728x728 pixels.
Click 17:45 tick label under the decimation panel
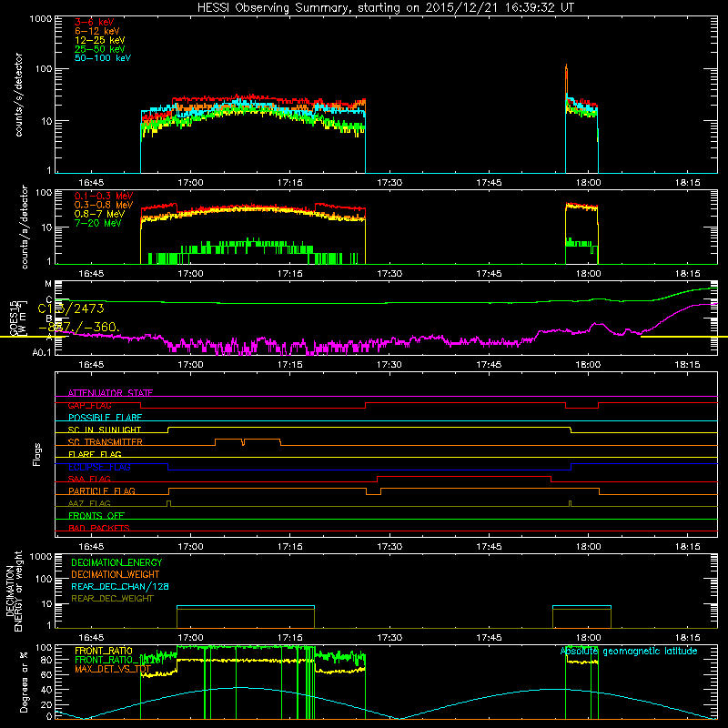[x=489, y=638]
